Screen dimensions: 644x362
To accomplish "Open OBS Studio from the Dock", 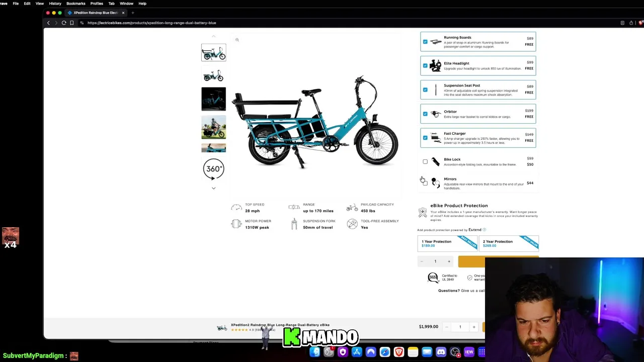I will click(455, 352).
